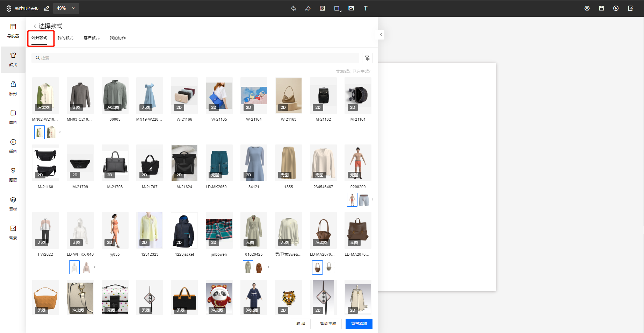Click the preview play icon
This screenshot has height=333, width=644.
[x=616, y=8]
